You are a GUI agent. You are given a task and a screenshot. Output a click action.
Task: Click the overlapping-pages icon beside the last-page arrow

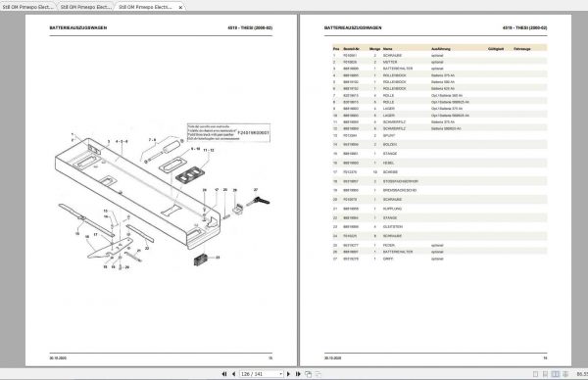point(309,374)
